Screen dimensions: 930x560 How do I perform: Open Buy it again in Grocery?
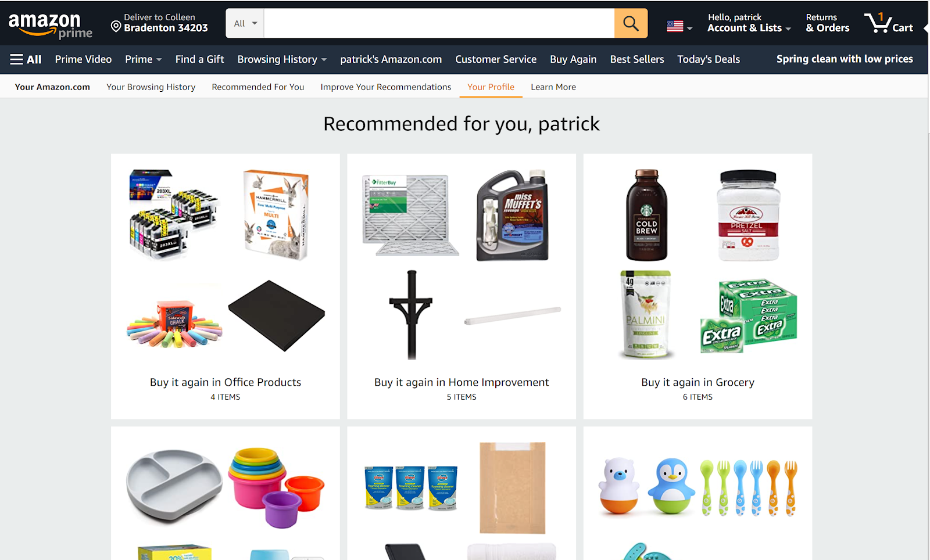point(697,382)
